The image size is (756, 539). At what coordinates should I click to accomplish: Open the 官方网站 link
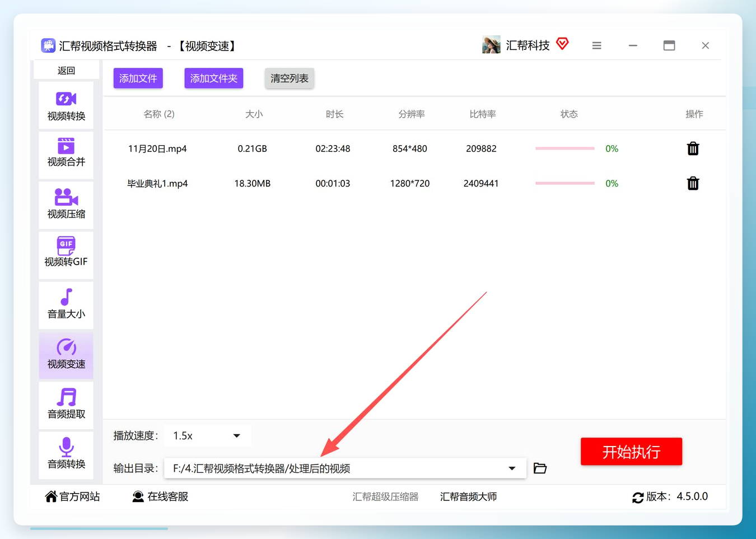click(x=73, y=496)
